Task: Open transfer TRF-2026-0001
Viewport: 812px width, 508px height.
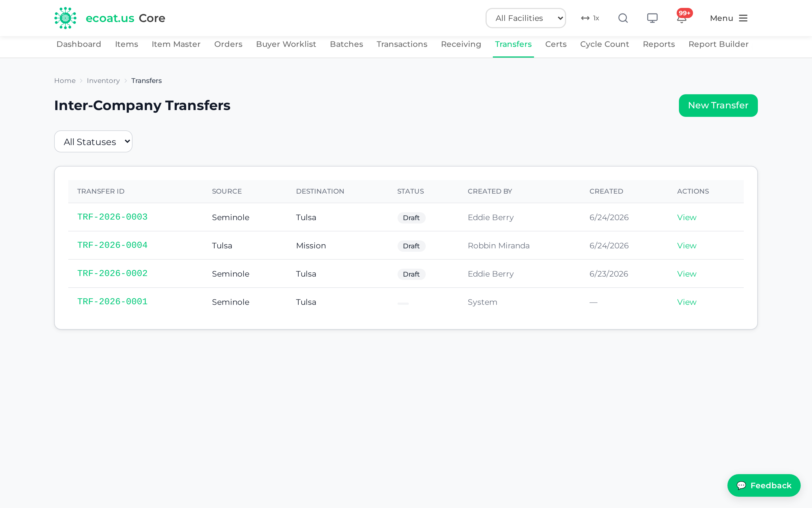Action: tap(112, 301)
